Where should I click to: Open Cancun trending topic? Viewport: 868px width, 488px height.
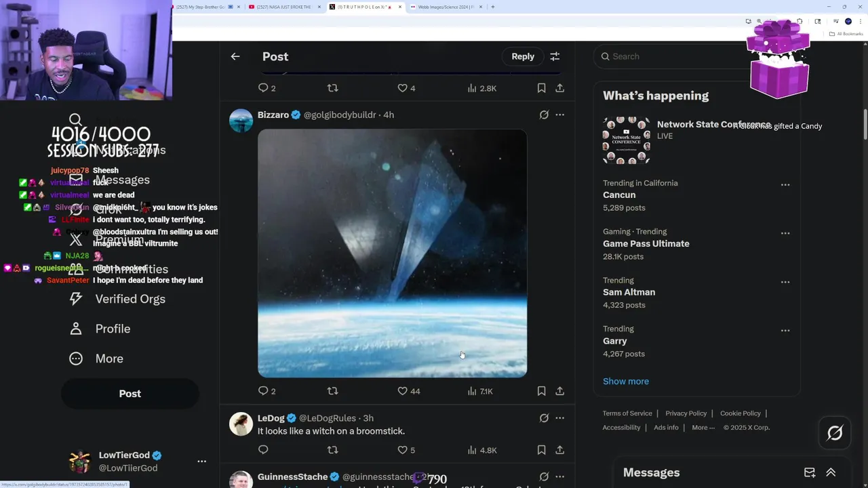pos(619,195)
